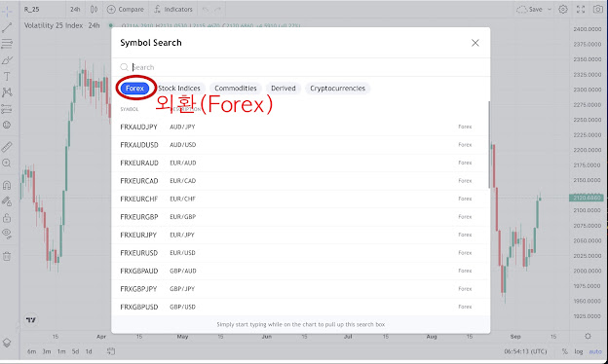Click the Compare button
This screenshot has width=608, height=364.
[126, 10]
